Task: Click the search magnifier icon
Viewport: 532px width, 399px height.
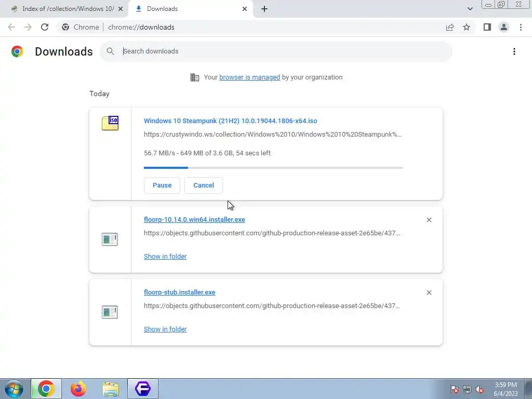Action: point(110,51)
